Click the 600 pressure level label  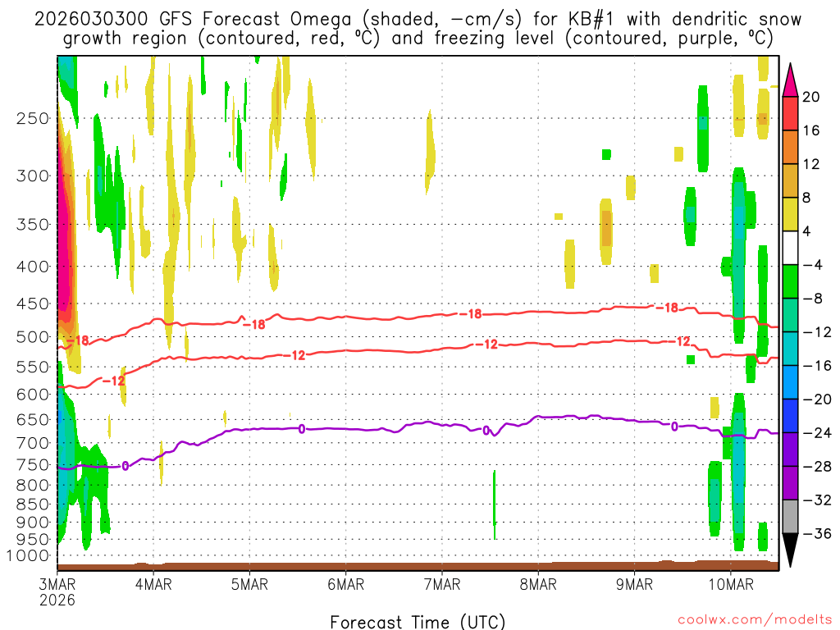pos(33,395)
